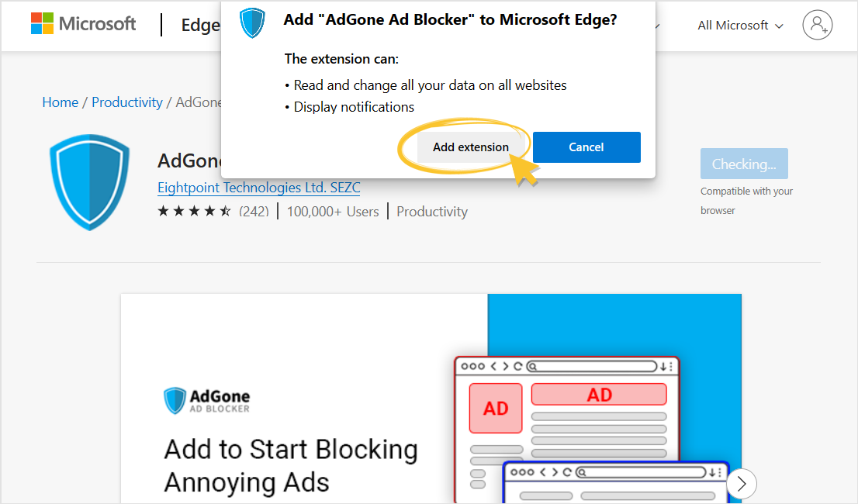Open the Productivity breadcrumb
858x504 pixels.
(126, 102)
